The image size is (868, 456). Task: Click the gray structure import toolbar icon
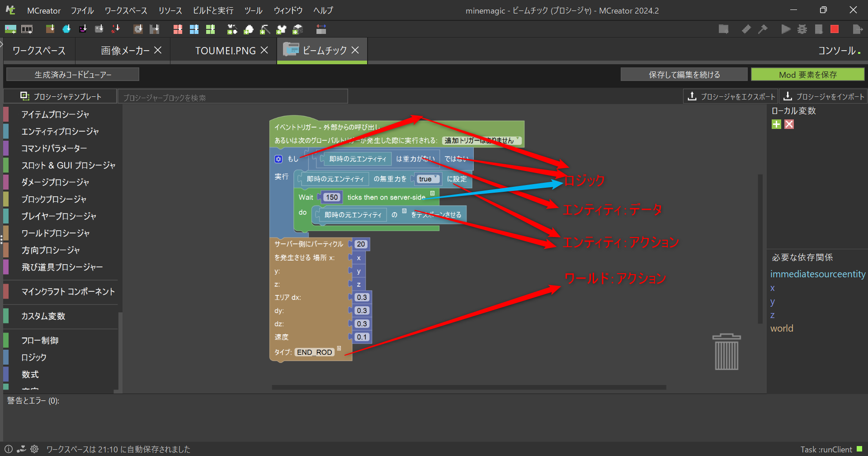tap(155, 29)
